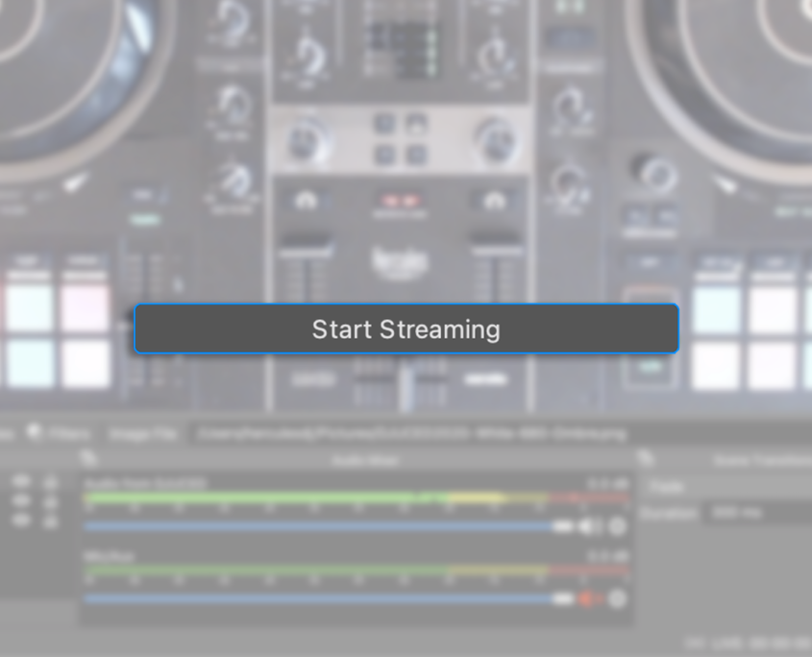Click the Scene Transitions dock pop-out icon
This screenshot has height=657, width=812.
tap(647, 460)
